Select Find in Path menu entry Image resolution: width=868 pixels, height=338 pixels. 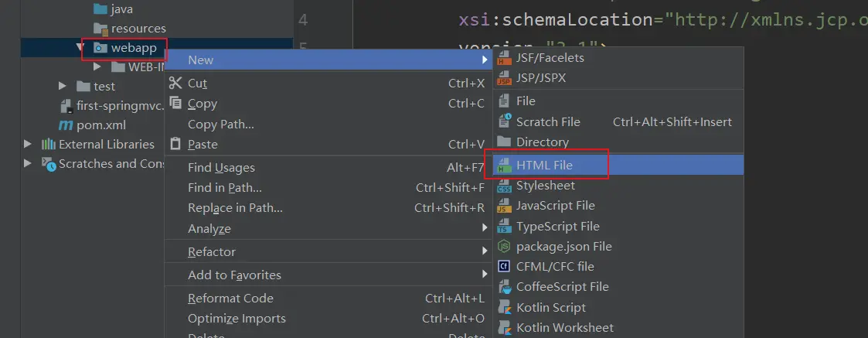(x=225, y=188)
